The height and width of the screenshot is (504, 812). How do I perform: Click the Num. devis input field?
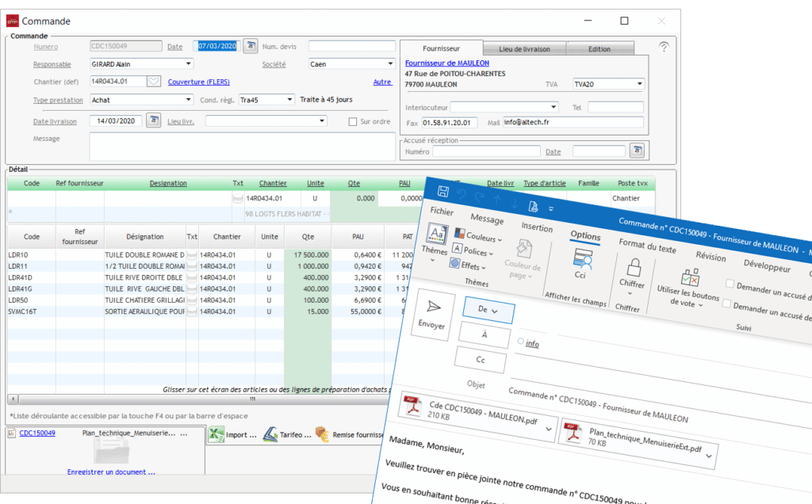click(351, 46)
